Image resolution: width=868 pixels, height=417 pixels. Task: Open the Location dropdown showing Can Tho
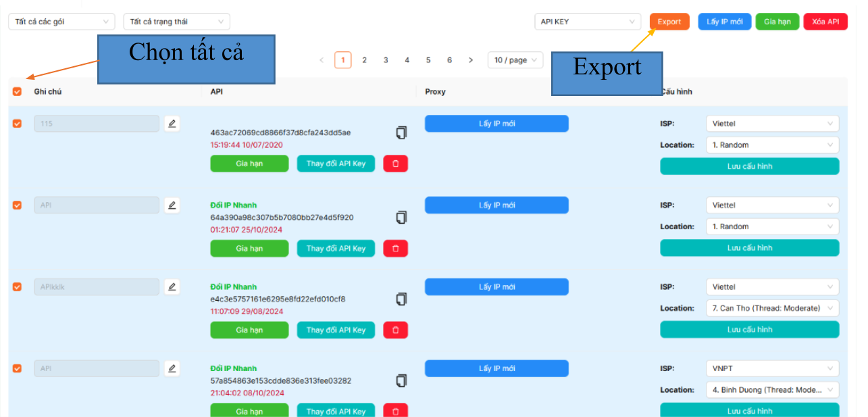[772, 308]
